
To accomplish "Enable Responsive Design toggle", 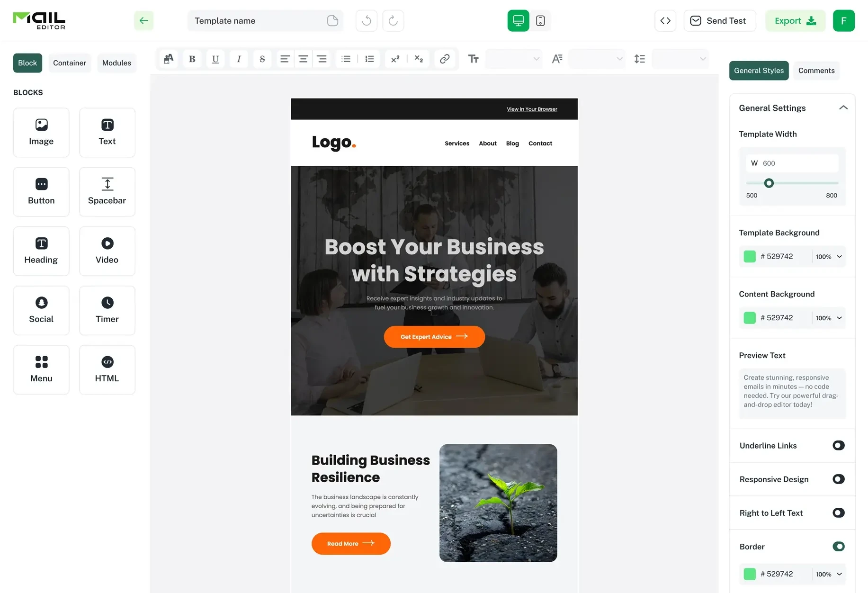I will [838, 479].
